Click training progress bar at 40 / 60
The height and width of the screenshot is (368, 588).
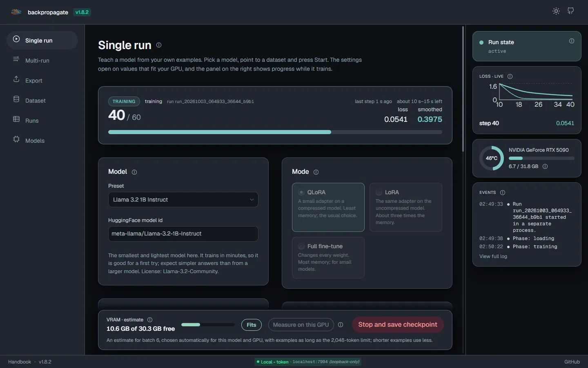275,132
